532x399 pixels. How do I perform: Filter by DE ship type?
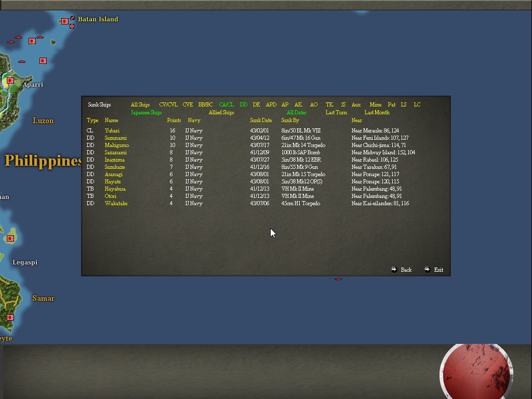pyautogui.click(x=257, y=104)
